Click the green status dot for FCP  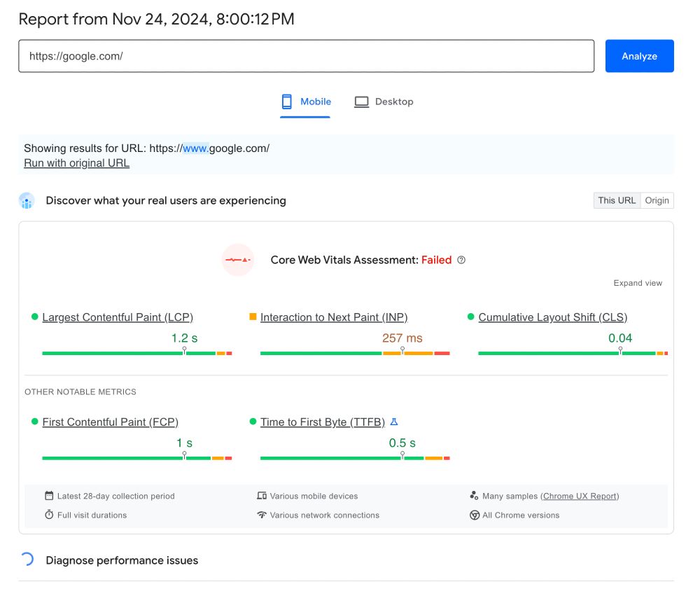tap(35, 421)
